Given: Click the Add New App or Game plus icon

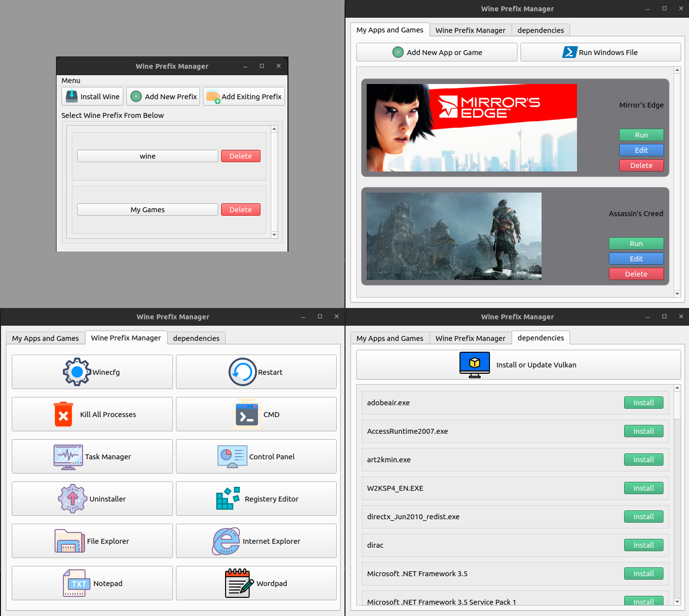Looking at the screenshot, I should click(398, 52).
